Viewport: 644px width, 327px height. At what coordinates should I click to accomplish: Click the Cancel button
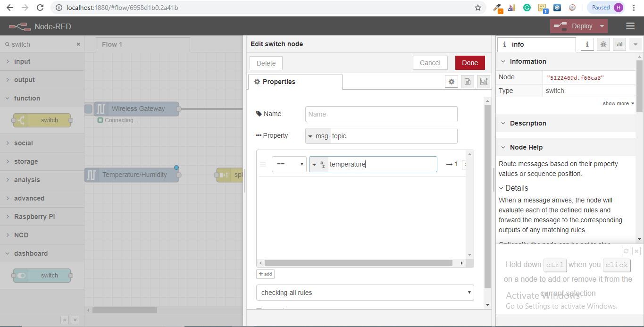click(x=430, y=63)
